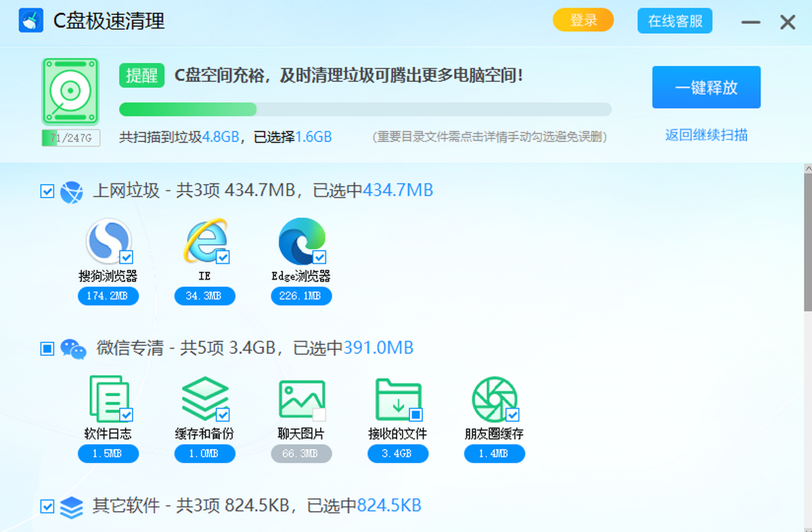Click the 接收的文件 label
812x532 pixels.
(398, 433)
